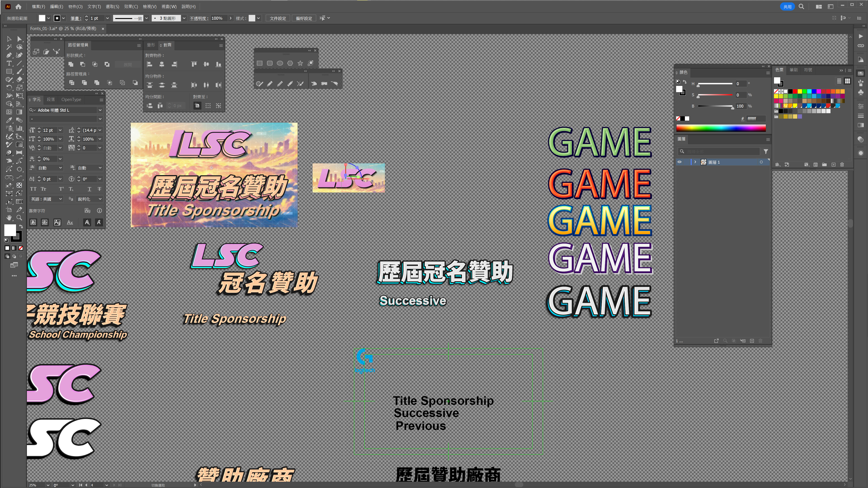Switch the swatches panel to list view
868x488 pixels.
[x=839, y=81]
